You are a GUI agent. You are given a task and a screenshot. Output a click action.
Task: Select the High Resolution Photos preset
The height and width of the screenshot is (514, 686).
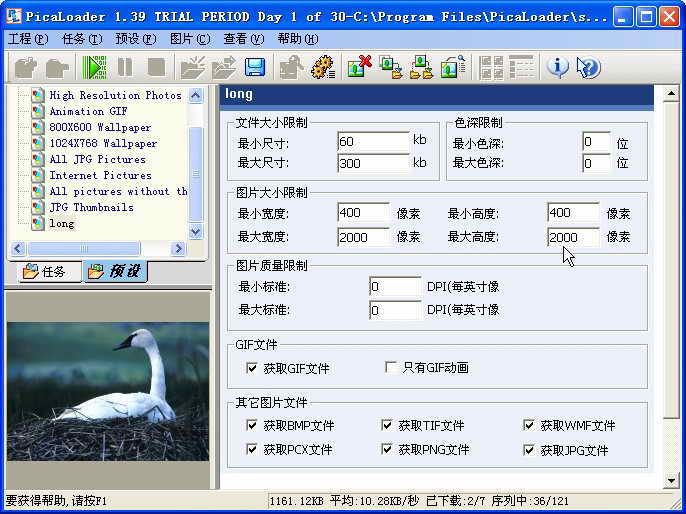click(115, 95)
